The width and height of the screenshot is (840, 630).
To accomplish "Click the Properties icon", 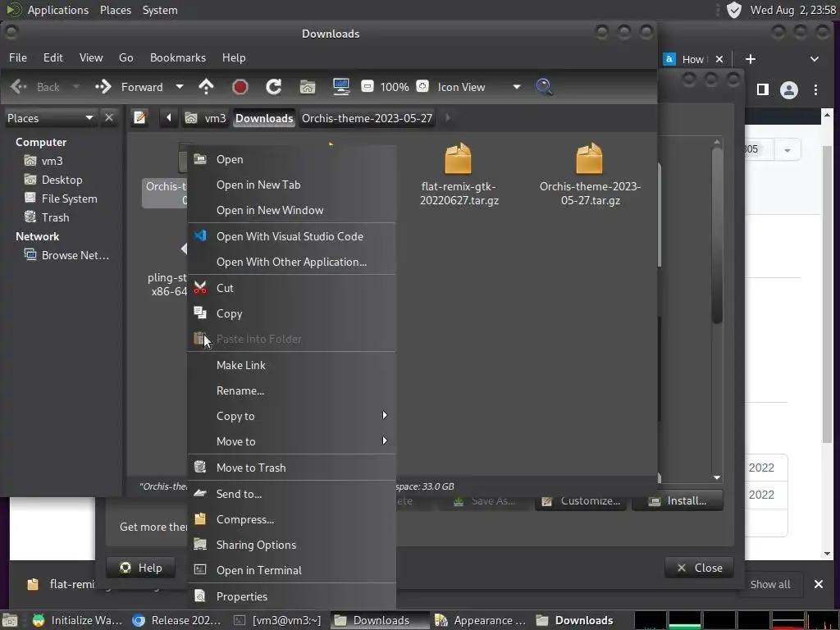I will pyautogui.click(x=200, y=596).
